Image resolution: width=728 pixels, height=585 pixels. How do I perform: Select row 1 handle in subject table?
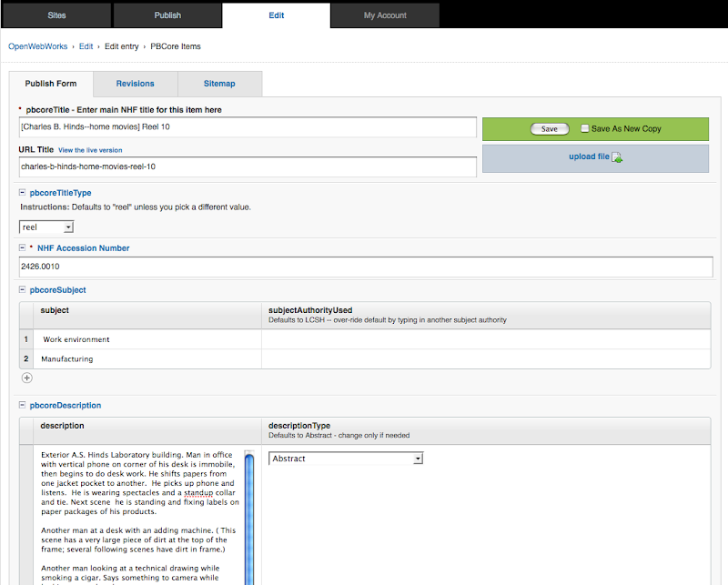[26, 339]
